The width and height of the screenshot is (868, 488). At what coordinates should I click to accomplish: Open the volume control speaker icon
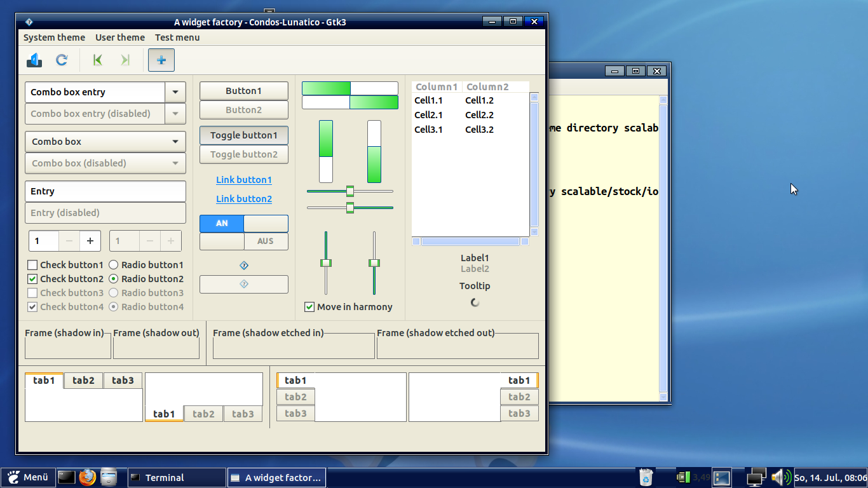click(781, 477)
